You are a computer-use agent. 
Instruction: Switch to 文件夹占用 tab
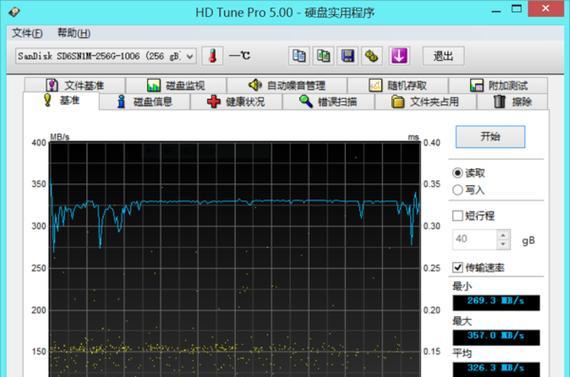click(x=425, y=101)
